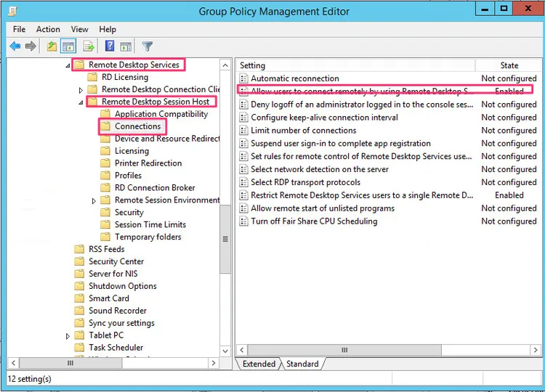Click the Export List toolbar icon
The width and height of the screenshot is (545, 392).
89,46
